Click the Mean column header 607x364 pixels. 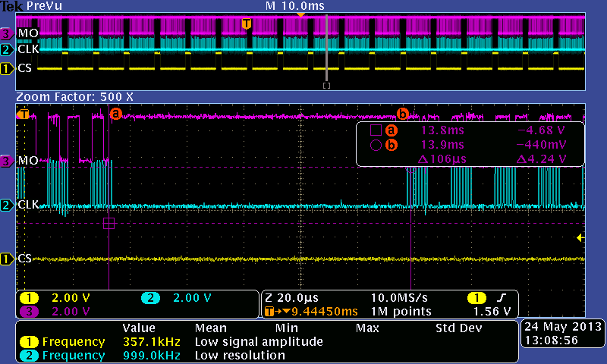click(x=211, y=328)
